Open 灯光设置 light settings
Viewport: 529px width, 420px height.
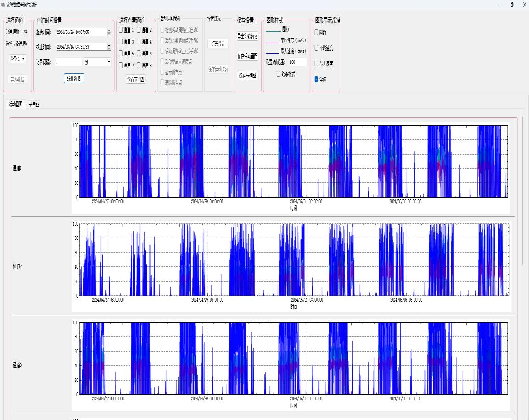(x=218, y=44)
